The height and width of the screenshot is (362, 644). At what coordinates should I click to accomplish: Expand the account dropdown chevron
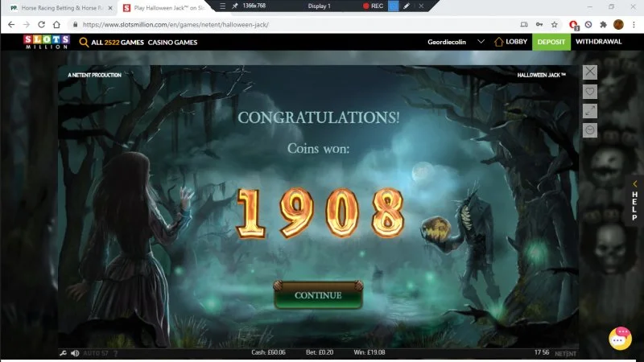click(x=481, y=42)
